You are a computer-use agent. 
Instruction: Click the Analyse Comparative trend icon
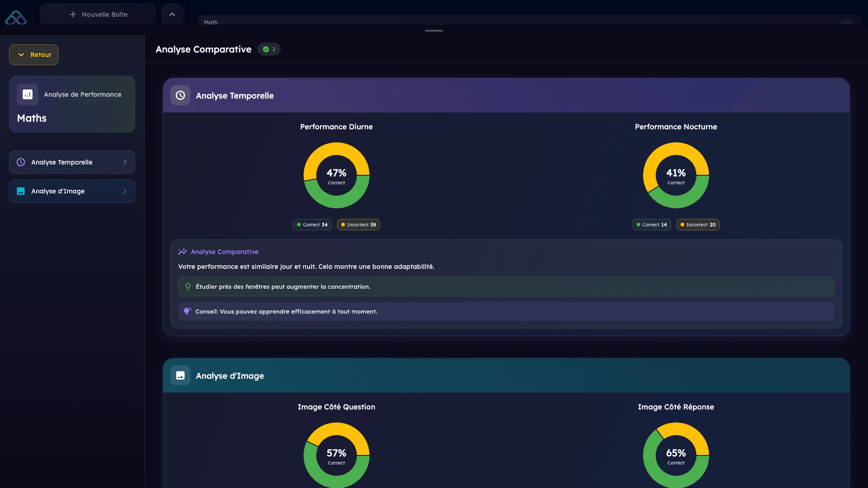tap(183, 251)
